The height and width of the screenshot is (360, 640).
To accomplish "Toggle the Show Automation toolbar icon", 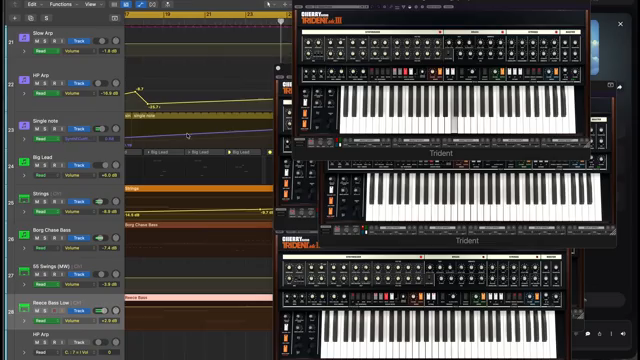I will [x=140, y=4].
